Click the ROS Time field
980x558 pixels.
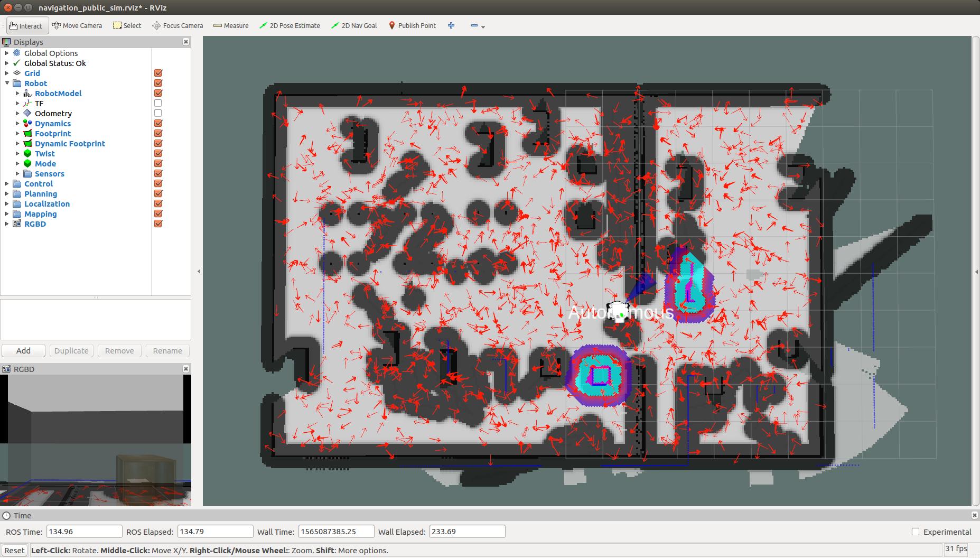[x=84, y=532]
